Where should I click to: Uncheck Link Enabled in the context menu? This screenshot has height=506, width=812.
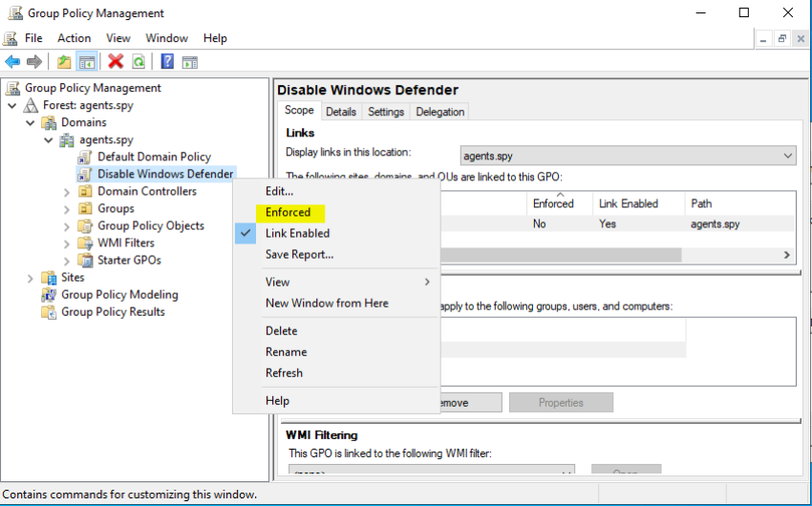(x=297, y=233)
